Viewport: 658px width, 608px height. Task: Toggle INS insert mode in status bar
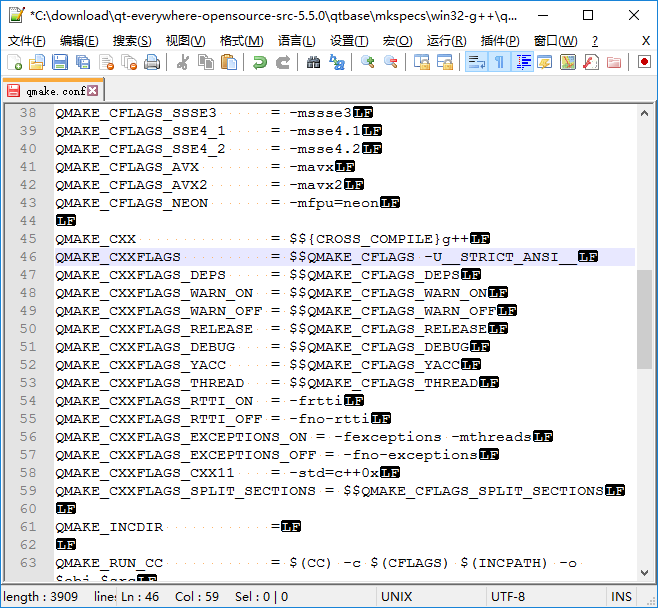pos(621,596)
